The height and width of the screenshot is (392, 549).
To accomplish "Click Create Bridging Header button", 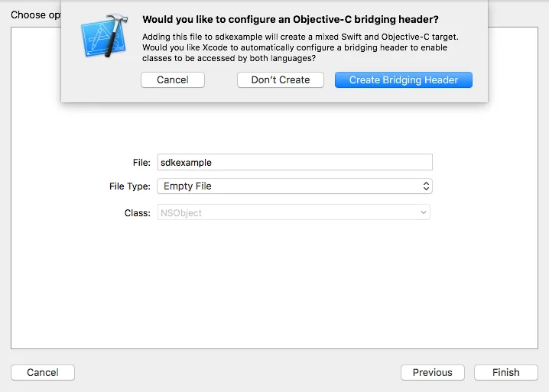I will [404, 79].
